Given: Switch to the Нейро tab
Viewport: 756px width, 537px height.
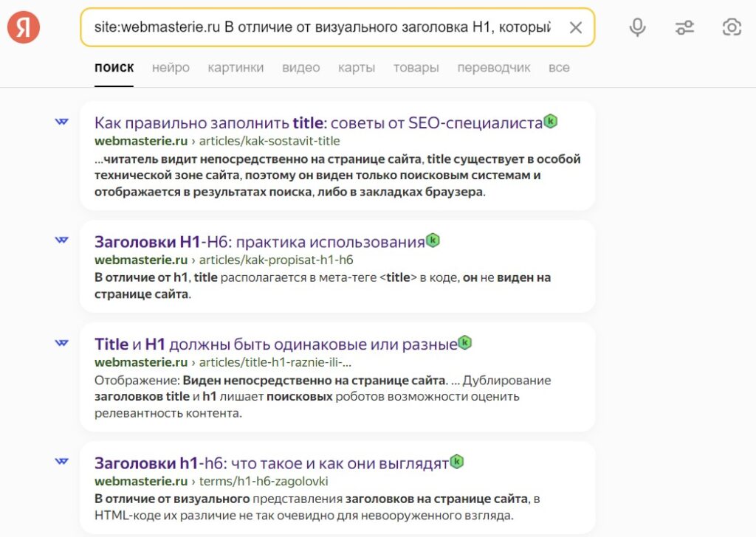Looking at the screenshot, I should tap(171, 67).
